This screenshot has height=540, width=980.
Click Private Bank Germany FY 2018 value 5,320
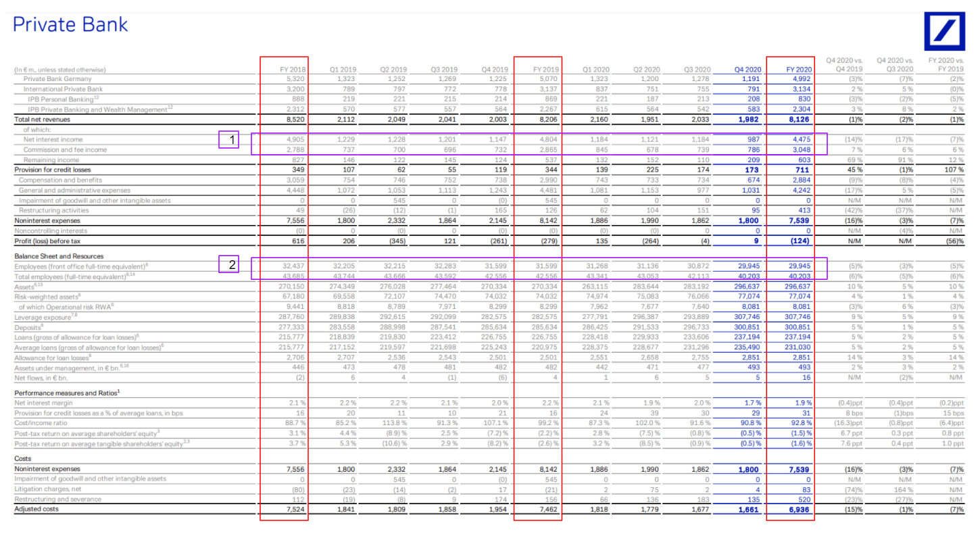tap(297, 79)
